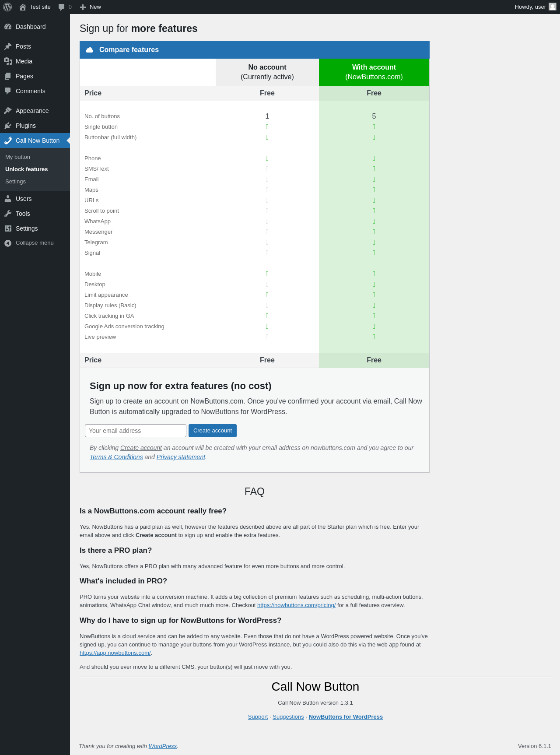Click the Live preview feature label

pos(100,337)
